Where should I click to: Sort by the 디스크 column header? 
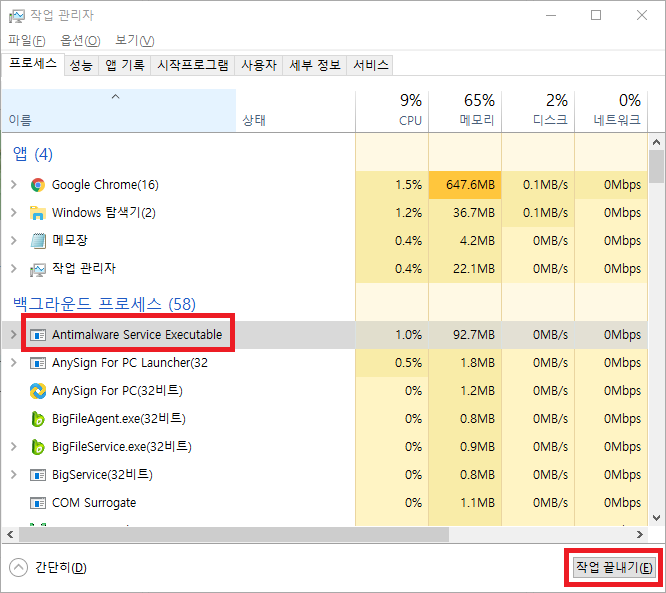coord(538,110)
